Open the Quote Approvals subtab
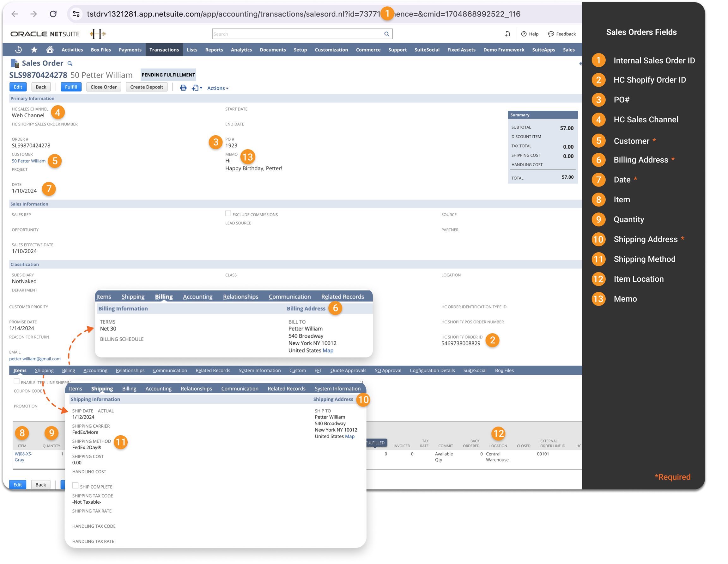728x564 pixels. [348, 371]
